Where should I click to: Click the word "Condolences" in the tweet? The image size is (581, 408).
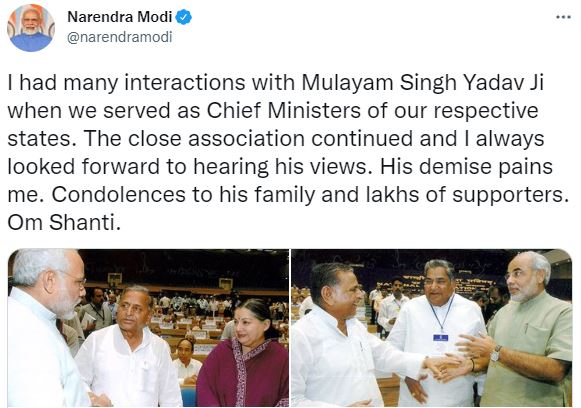[118, 195]
